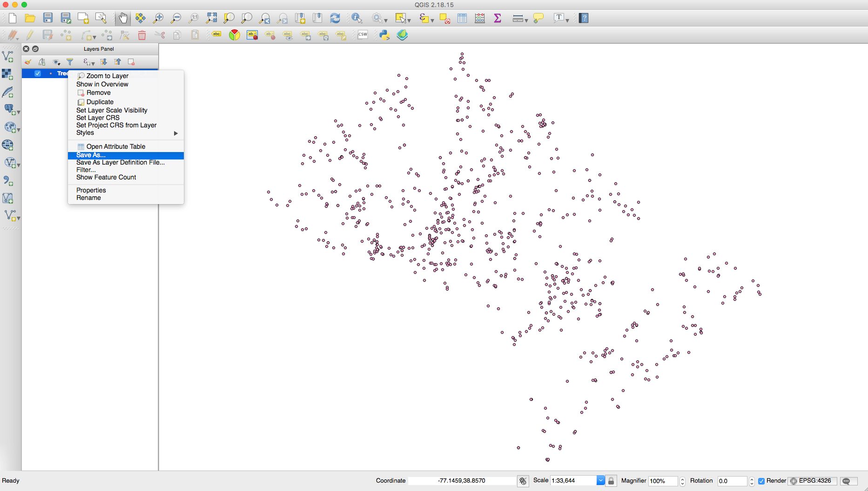The image size is (868, 491).
Task: Open the Statistical Summary panel
Action: click(497, 18)
